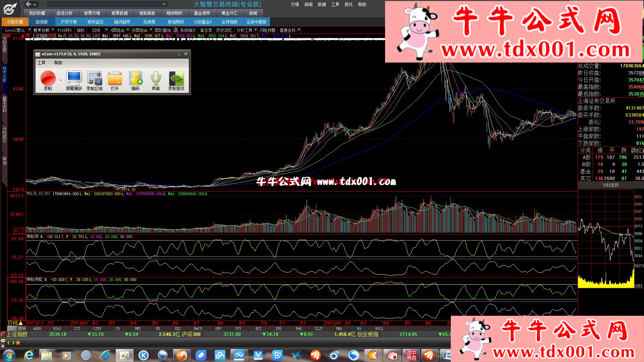Click the oCam sound microphone icon
Image resolution: width=644 pixels, height=362 pixels.
click(156, 78)
